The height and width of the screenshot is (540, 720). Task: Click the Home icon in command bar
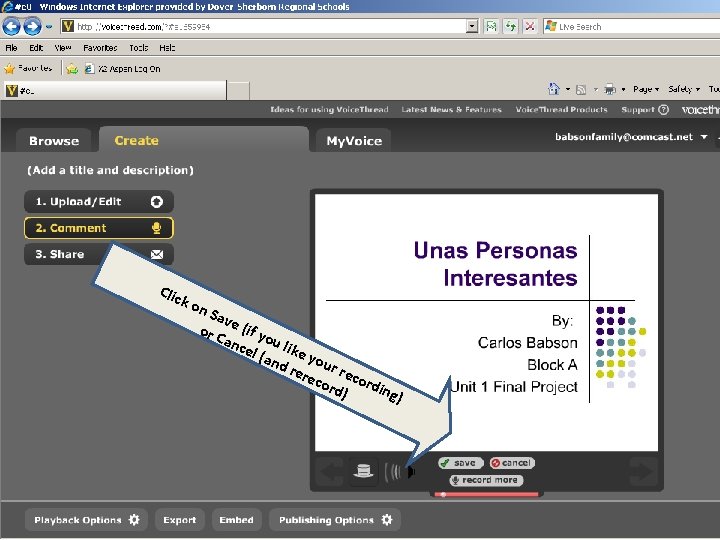click(x=554, y=89)
